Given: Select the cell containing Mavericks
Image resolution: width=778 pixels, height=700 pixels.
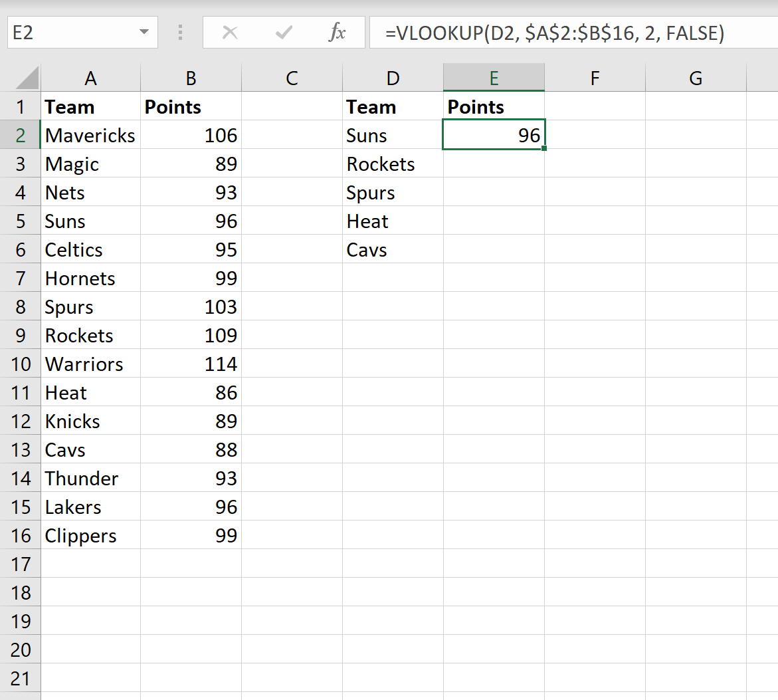Looking at the screenshot, I should [90, 136].
